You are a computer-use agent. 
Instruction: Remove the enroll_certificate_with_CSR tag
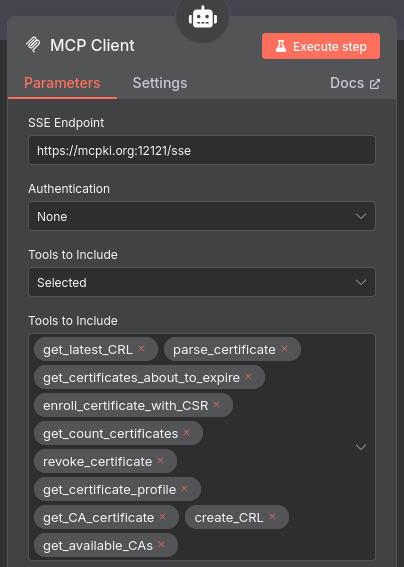point(216,405)
